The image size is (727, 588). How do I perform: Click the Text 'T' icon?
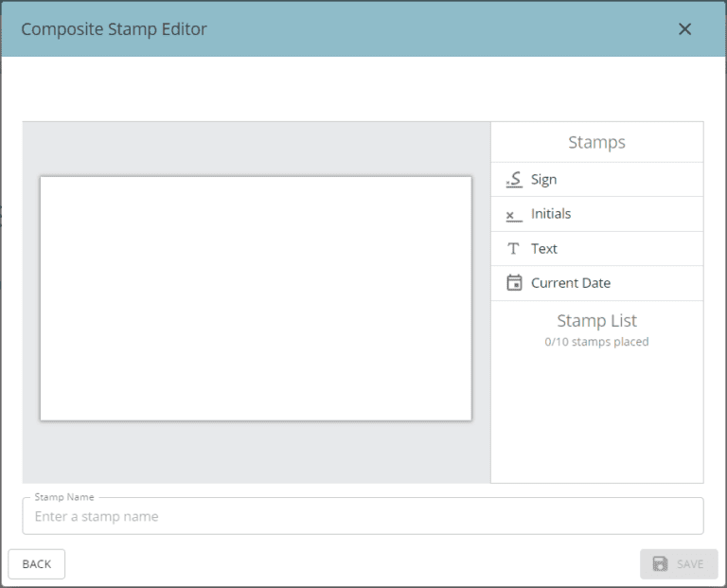tap(514, 249)
